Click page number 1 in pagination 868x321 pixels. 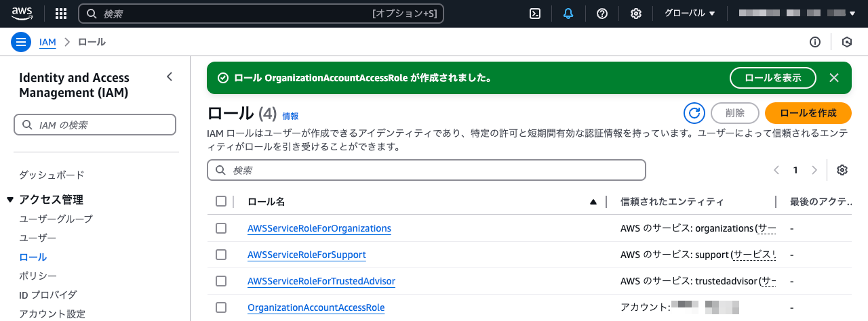[x=795, y=170]
